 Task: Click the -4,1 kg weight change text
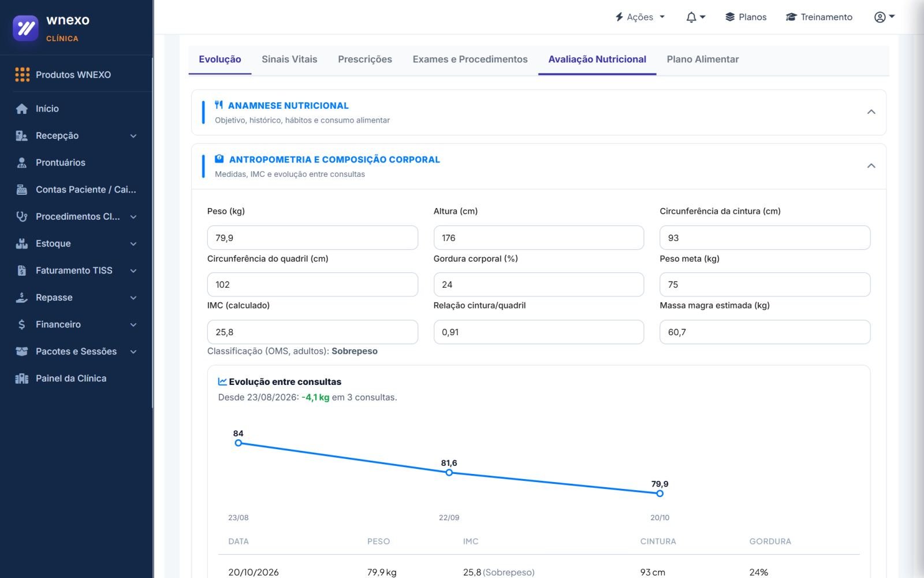tap(315, 397)
